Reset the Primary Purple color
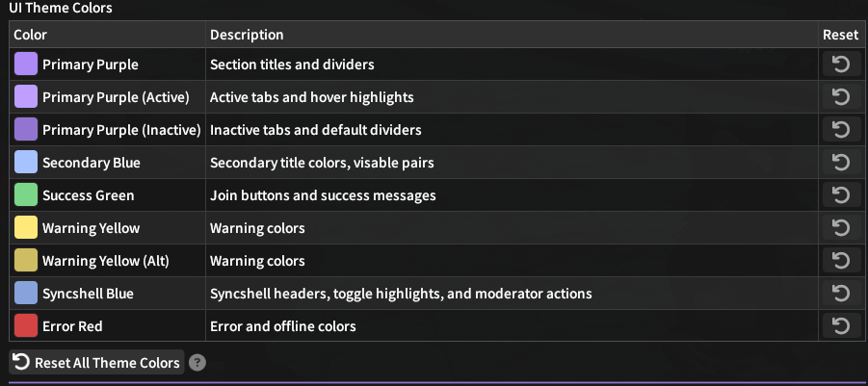The image size is (868, 386). [x=840, y=64]
